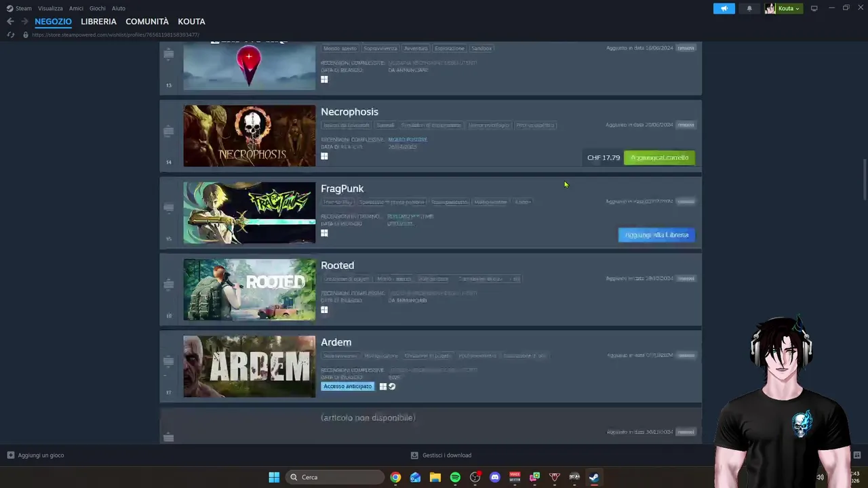The image size is (868, 488).
Task: Open the Amici menu
Action: pos(76,8)
